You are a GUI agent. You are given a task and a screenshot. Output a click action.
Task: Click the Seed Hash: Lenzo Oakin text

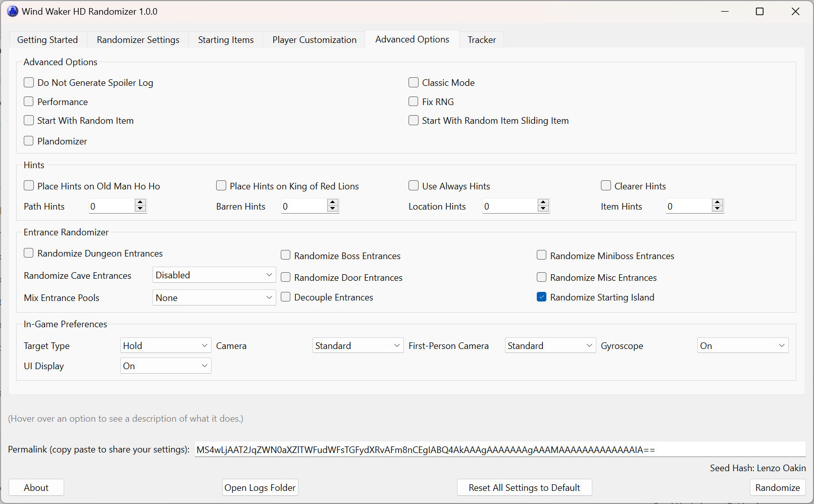[757, 468]
